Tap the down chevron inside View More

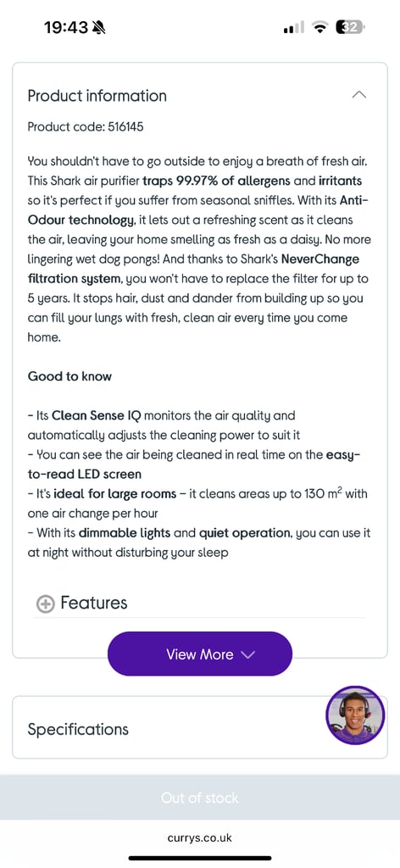click(x=247, y=654)
